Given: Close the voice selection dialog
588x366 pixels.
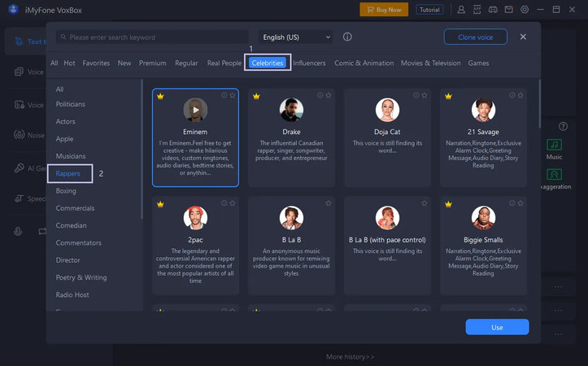Looking at the screenshot, I should 523,37.
